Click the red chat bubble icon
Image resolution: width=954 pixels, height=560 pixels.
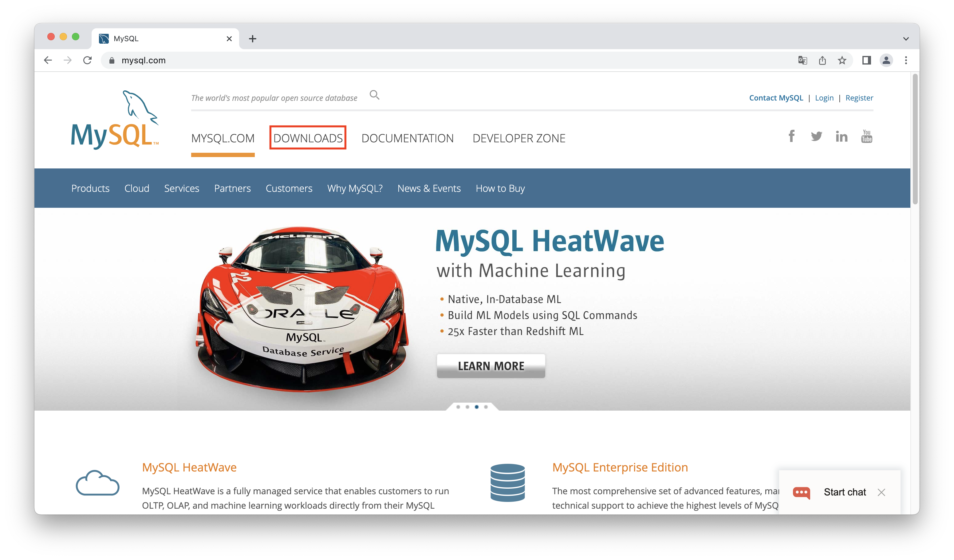pos(802,493)
